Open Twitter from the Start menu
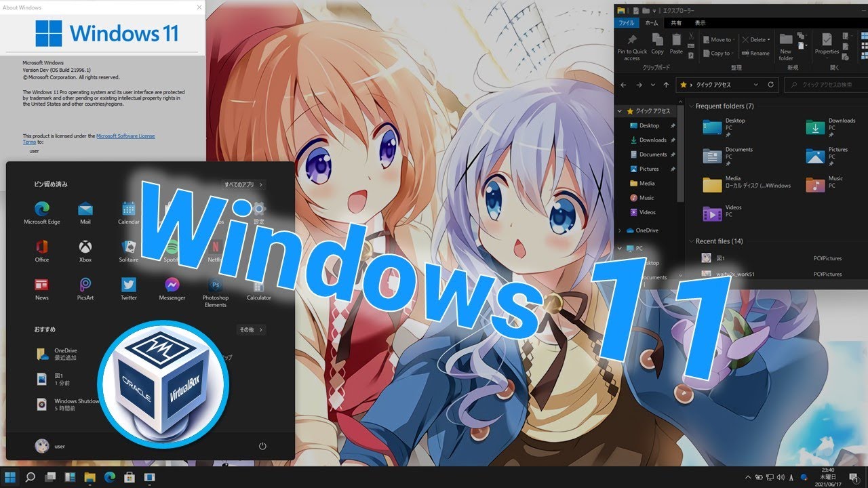Screen dimensions: 868x488 129,289
